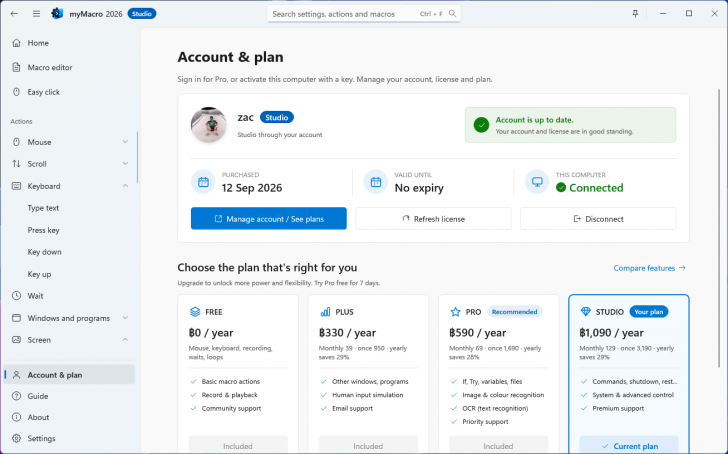
Task: Click Current plan button on STUDIO card
Action: point(629,446)
